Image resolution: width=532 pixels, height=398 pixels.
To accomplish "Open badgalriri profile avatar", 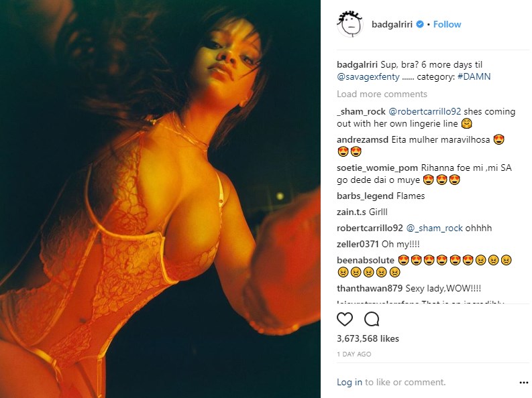I will coord(350,24).
